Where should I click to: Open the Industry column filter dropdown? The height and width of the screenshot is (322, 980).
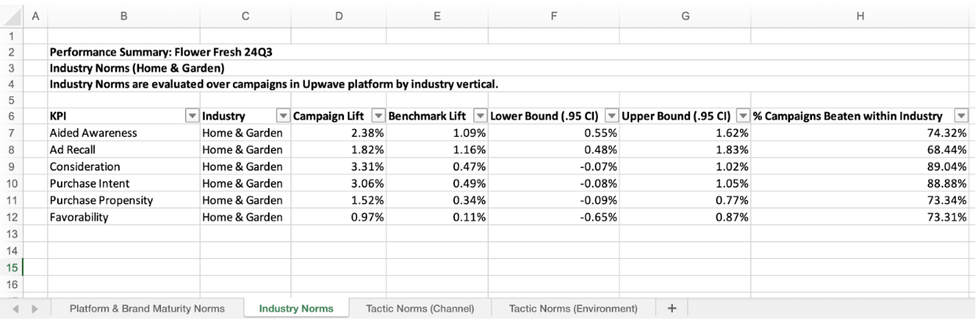point(281,117)
